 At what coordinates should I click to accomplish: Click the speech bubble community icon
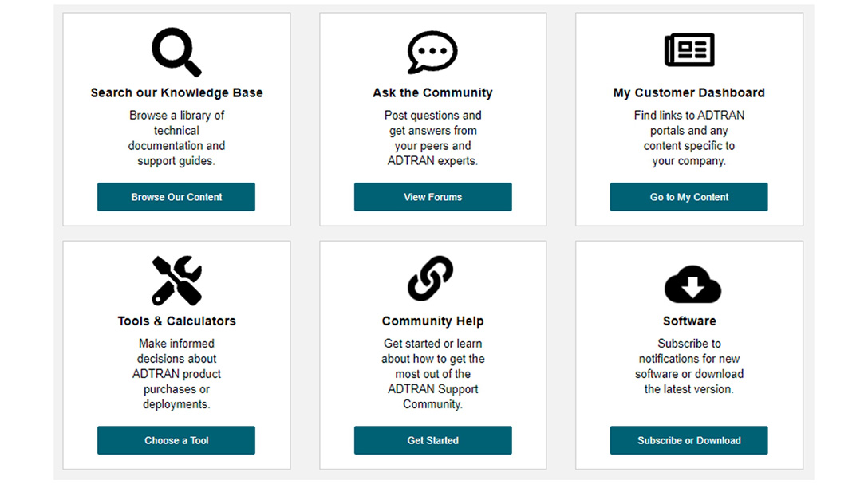pos(432,52)
